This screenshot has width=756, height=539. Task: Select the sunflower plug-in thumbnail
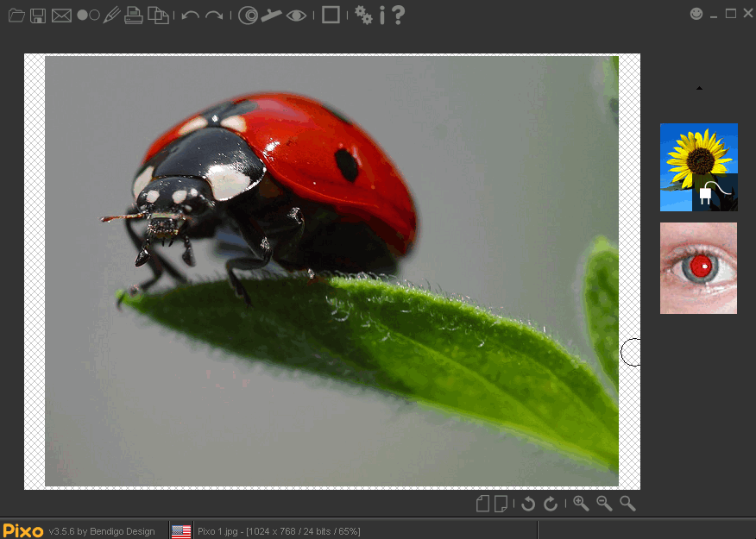[x=699, y=167]
